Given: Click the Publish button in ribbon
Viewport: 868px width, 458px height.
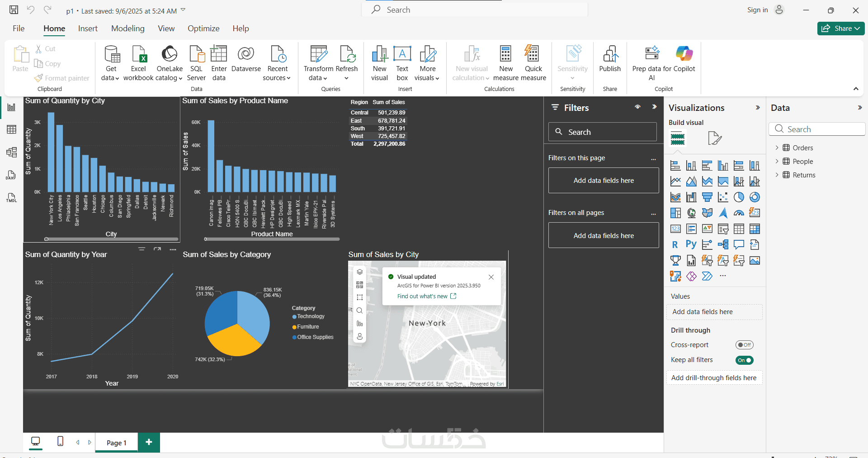Looking at the screenshot, I should click(x=610, y=59).
